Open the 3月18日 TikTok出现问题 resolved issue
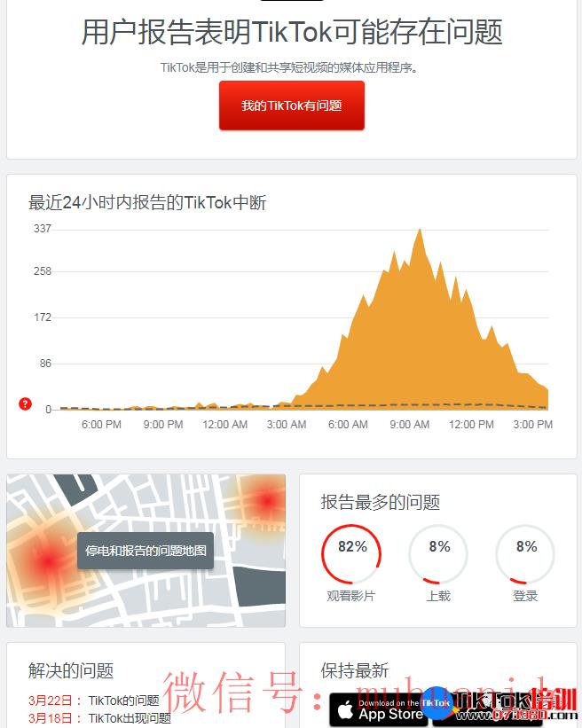 (x=99, y=718)
